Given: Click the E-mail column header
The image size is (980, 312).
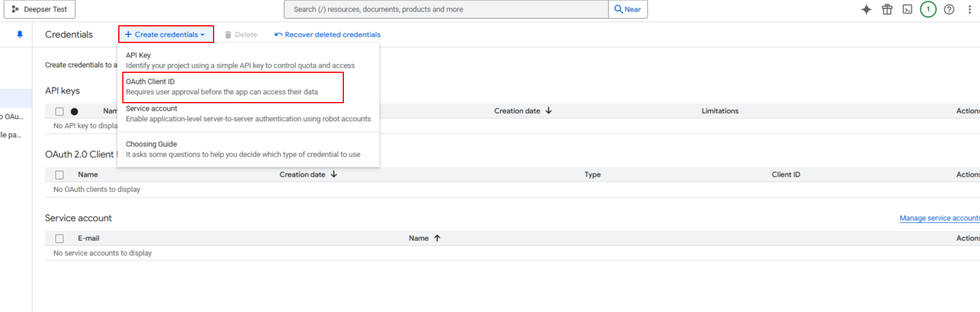Looking at the screenshot, I should 88,238.
